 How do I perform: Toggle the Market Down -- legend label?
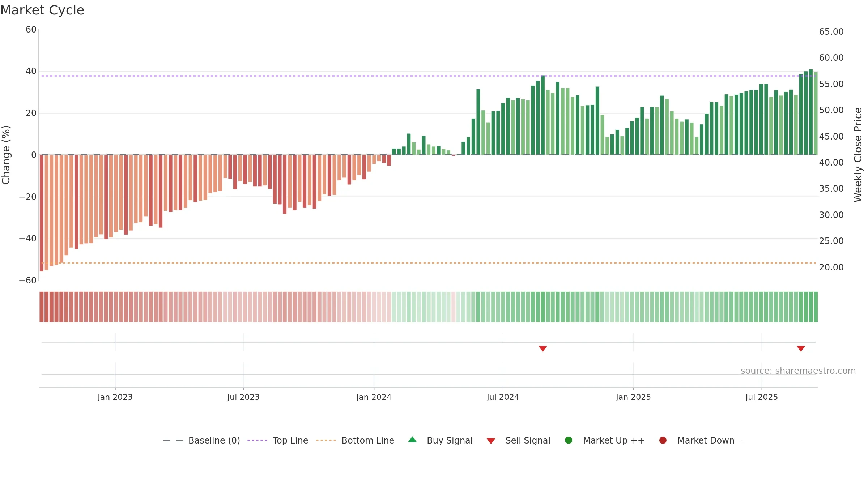[710, 440]
